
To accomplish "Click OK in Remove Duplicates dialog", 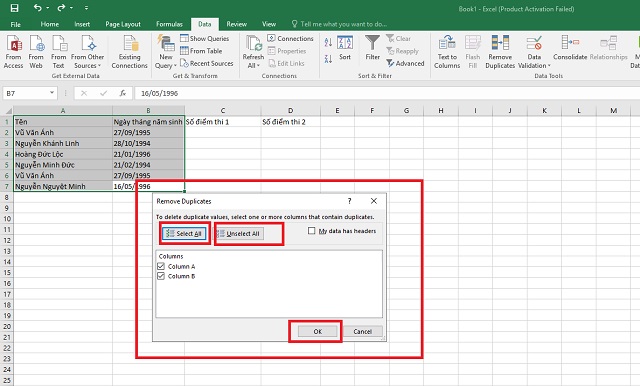I will point(318,331).
